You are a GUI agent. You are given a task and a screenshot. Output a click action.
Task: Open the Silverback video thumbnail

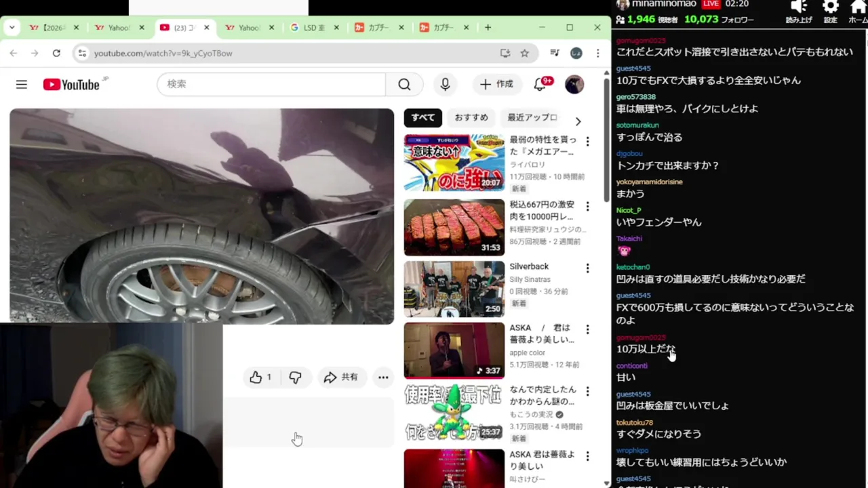pyautogui.click(x=454, y=289)
